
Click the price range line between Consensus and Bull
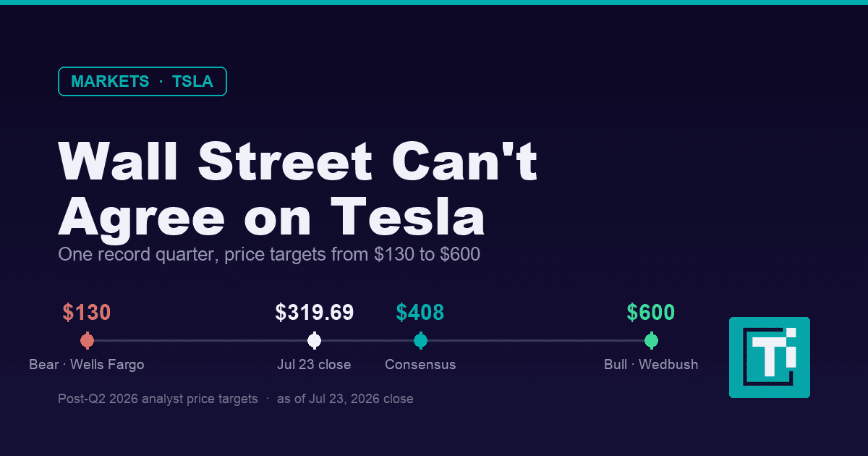[535, 340]
